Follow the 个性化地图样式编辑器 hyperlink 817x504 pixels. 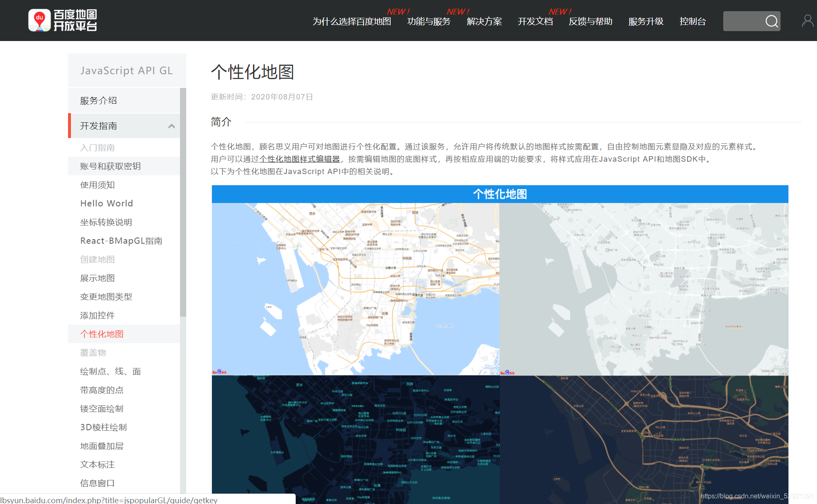click(300, 159)
